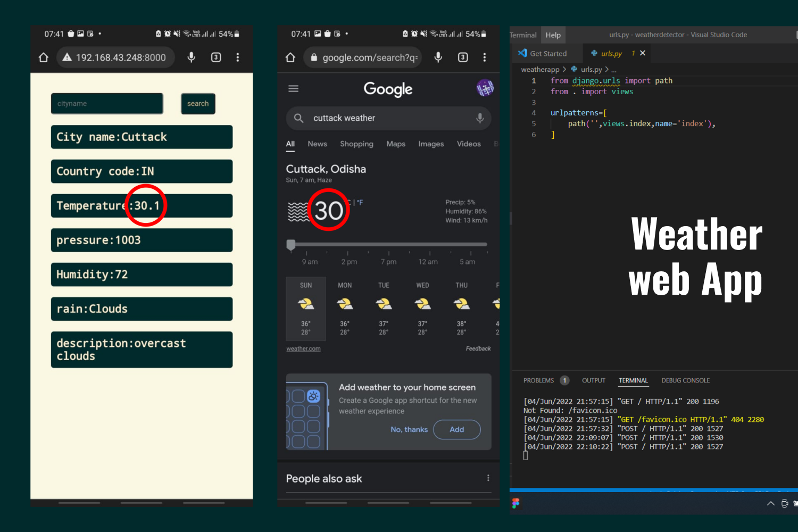Open the Help menu in VS Code
The height and width of the screenshot is (532, 798).
point(553,35)
